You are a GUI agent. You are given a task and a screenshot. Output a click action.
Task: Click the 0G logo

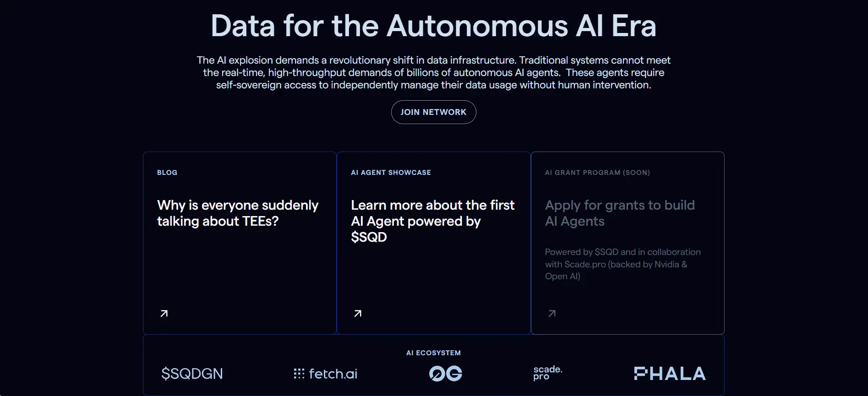tap(445, 374)
